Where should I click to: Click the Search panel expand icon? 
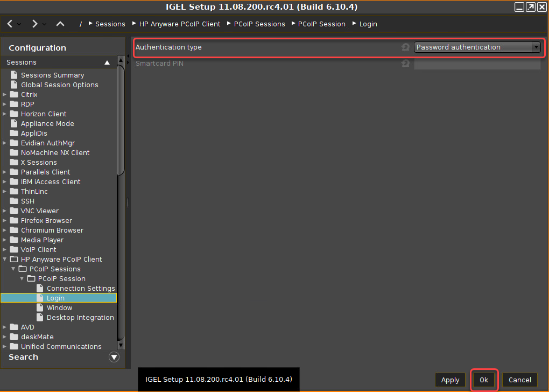tap(114, 357)
